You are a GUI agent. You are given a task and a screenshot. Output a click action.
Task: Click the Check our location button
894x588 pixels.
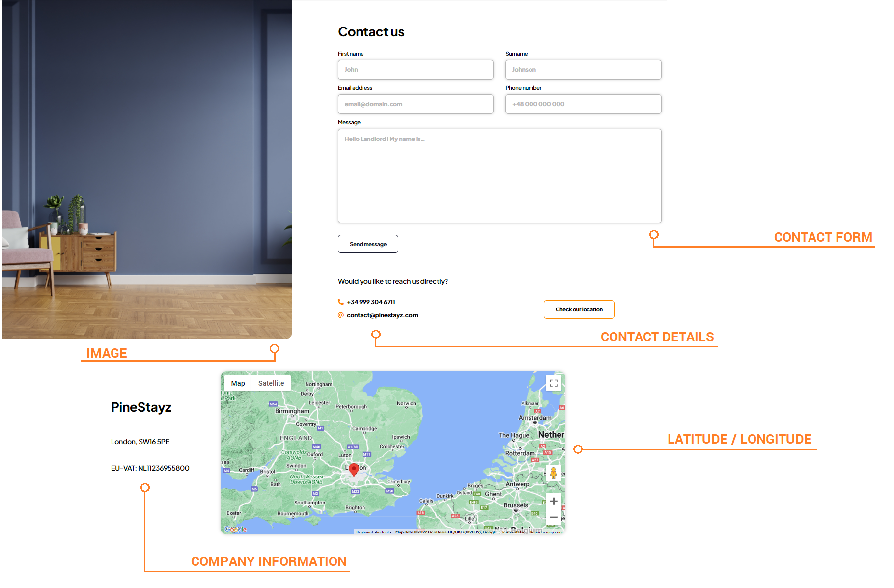pyautogui.click(x=579, y=309)
